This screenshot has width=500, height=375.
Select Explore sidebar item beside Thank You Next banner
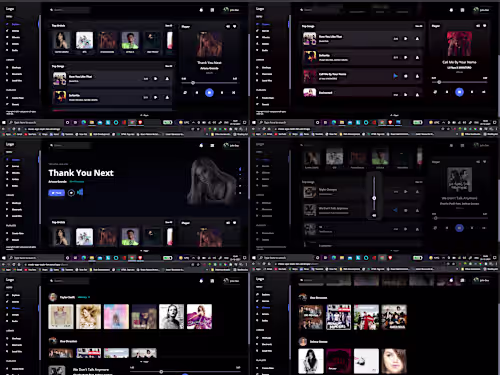click(13, 160)
